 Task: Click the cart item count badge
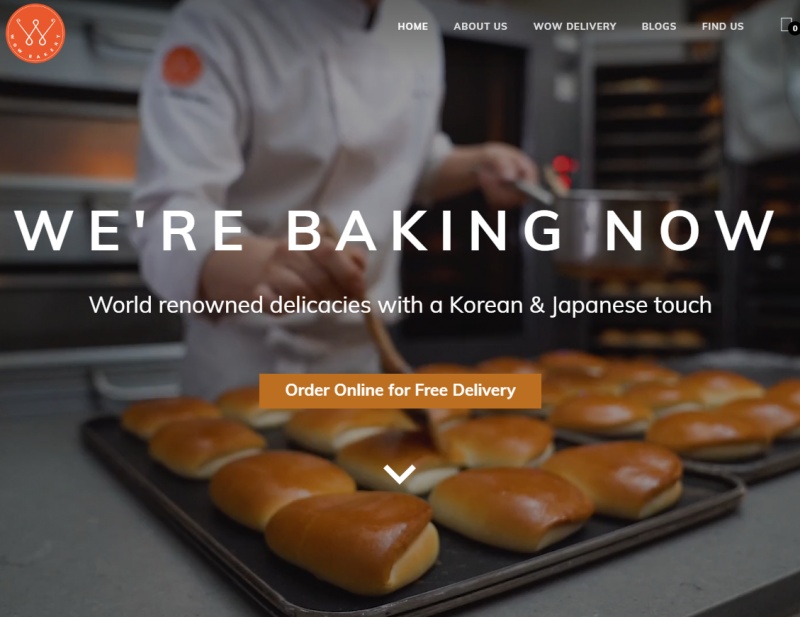(x=794, y=29)
